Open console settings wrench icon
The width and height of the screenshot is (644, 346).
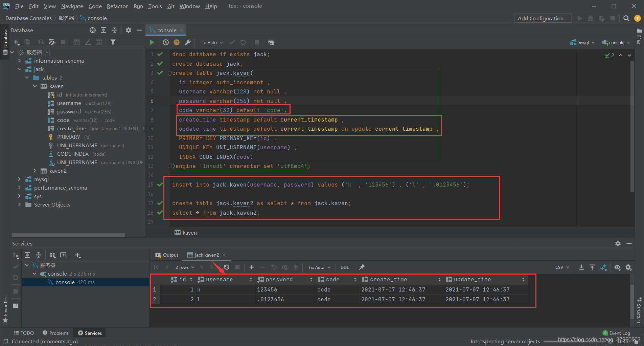click(x=188, y=42)
